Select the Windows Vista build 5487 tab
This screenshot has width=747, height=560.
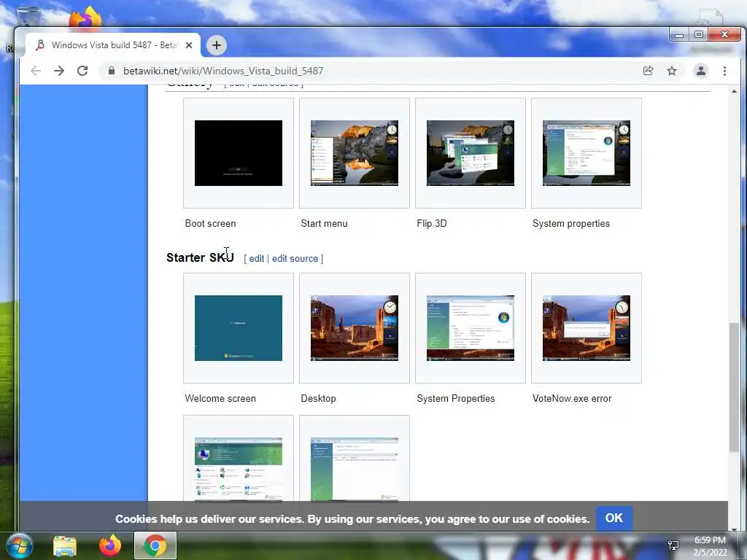coord(113,45)
